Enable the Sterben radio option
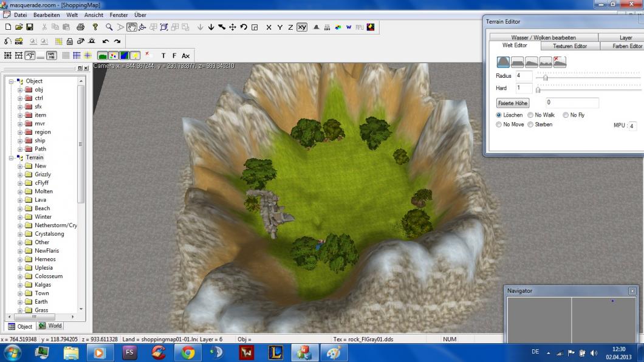 tap(530, 125)
